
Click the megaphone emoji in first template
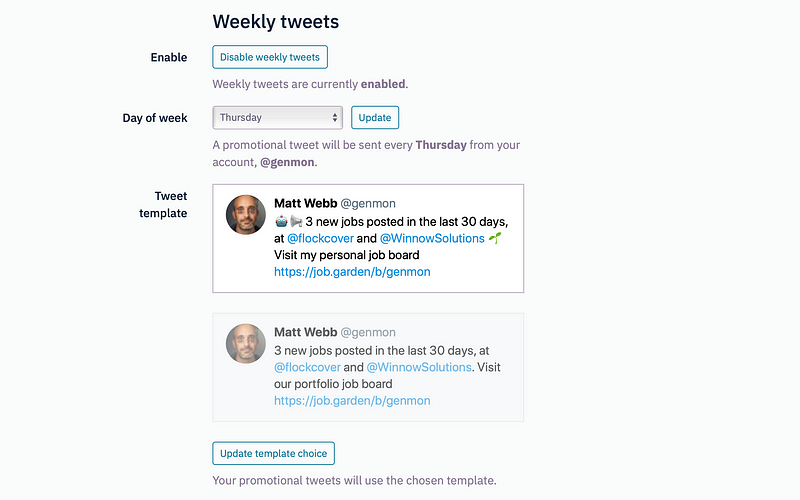click(296, 221)
